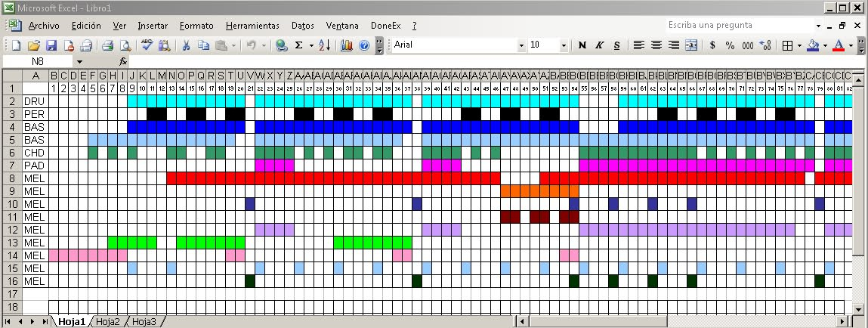
Task: Open the Archivo menu
Action: coord(44,26)
